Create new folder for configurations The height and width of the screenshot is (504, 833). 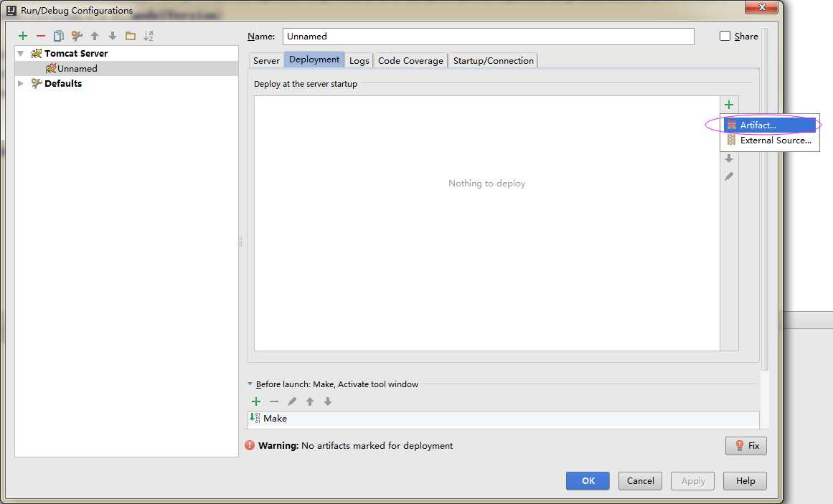point(130,36)
